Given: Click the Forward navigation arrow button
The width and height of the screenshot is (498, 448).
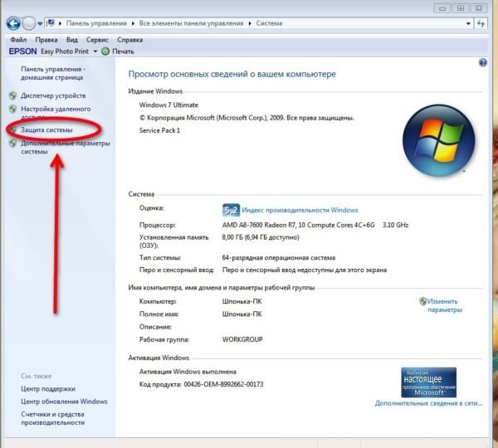Looking at the screenshot, I should [29, 23].
